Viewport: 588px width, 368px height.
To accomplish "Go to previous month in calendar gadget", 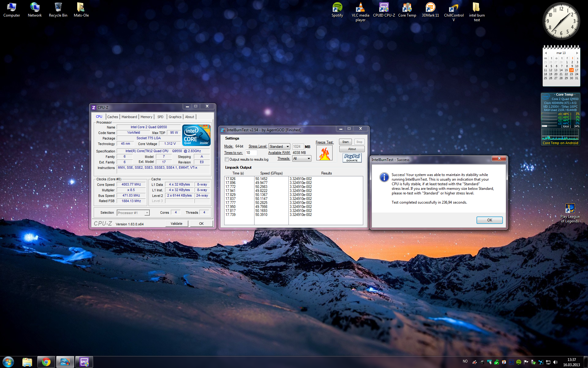I will pyautogui.click(x=546, y=53).
